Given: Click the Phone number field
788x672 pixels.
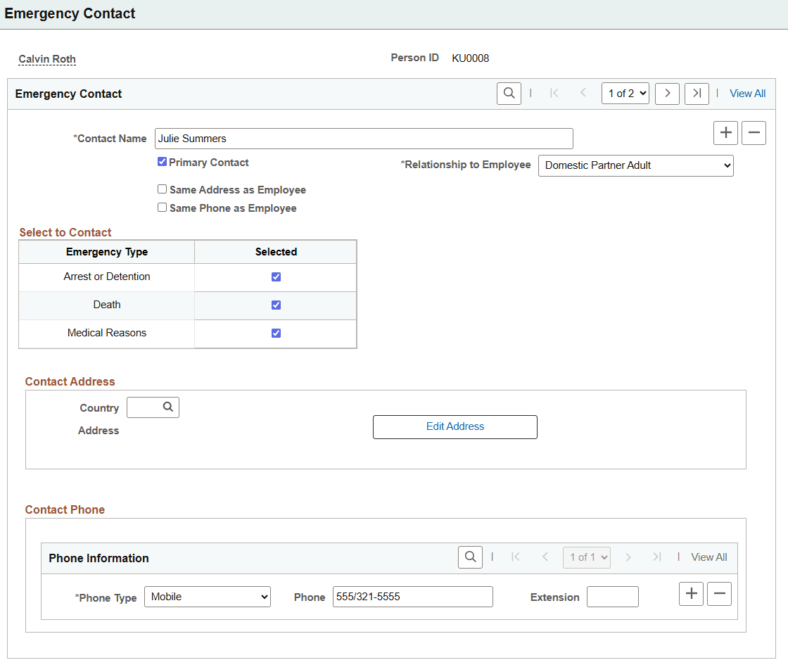Looking at the screenshot, I should point(412,597).
